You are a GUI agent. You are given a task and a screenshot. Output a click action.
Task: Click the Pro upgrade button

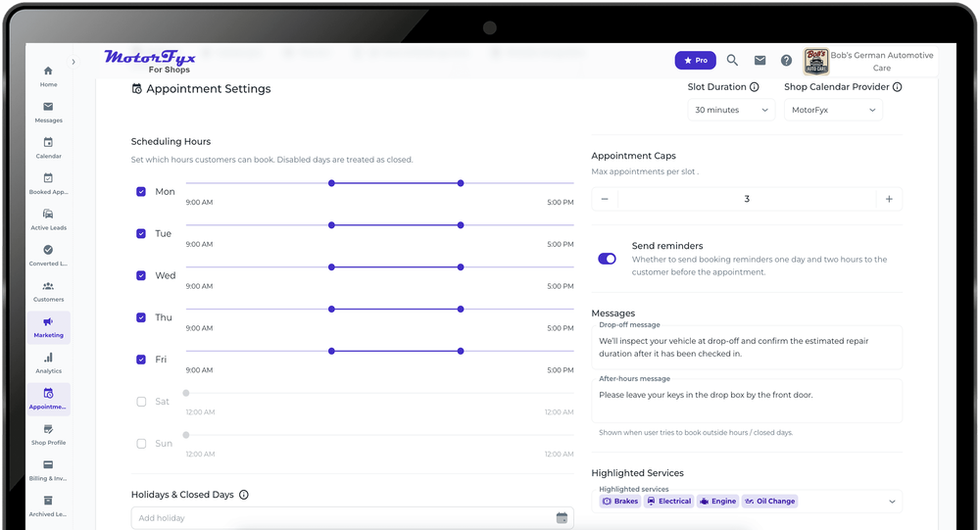click(x=695, y=61)
